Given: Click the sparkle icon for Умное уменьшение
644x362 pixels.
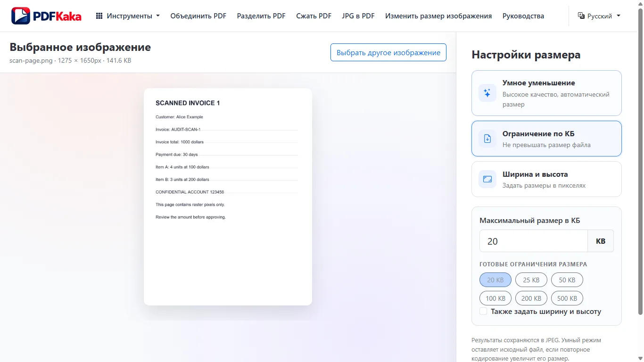Looking at the screenshot, I should 487,93.
